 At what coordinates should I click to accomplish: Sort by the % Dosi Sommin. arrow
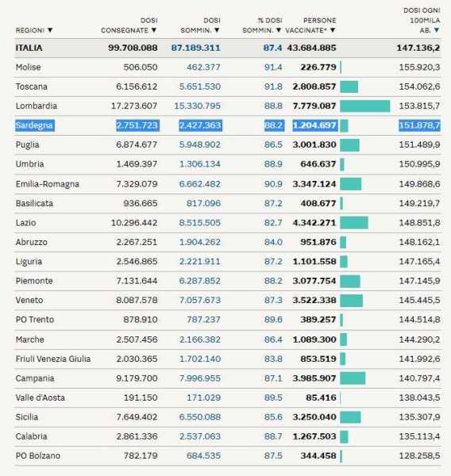pos(279,30)
